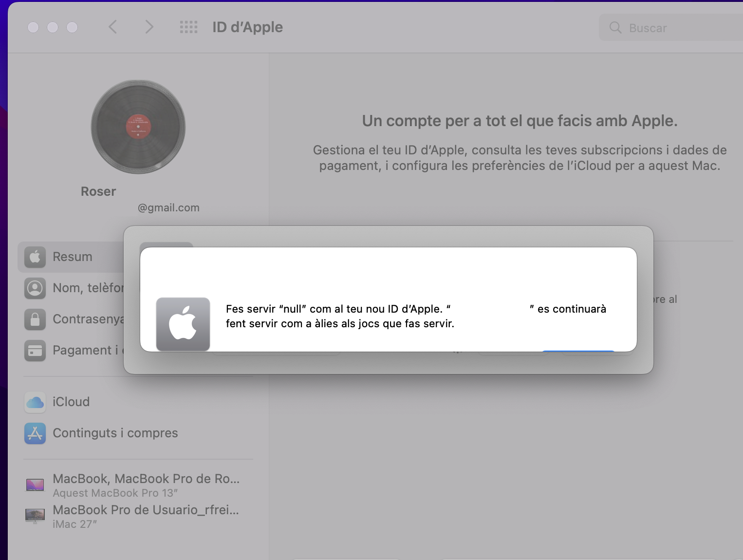Show all preferences via the grid icon
Viewport: 743px width, 560px height.
[188, 27]
